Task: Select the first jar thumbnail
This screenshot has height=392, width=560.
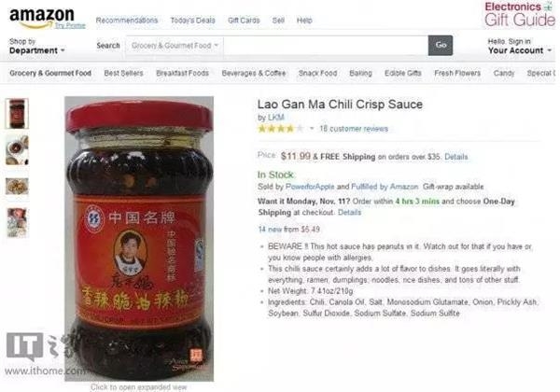Action: click(17, 114)
